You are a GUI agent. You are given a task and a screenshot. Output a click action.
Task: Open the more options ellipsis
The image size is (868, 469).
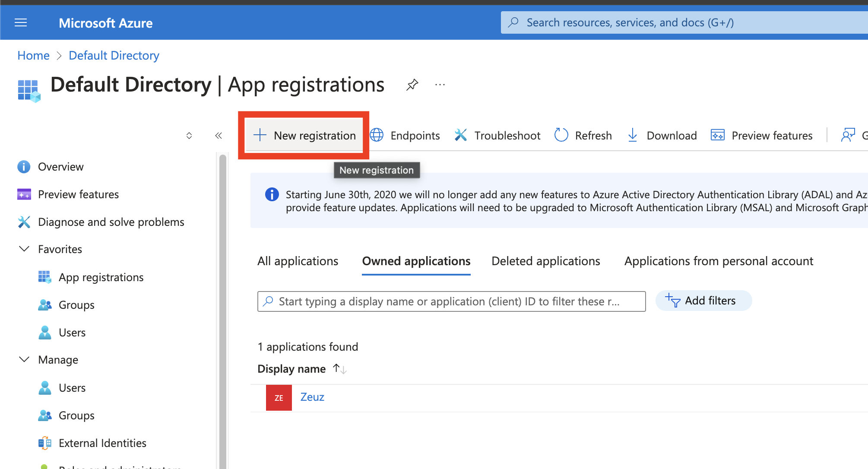[x=440, y=85]
